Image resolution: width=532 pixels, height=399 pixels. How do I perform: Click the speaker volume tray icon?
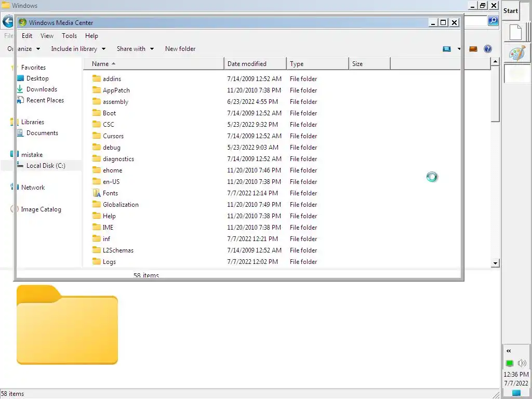[522, 363]
